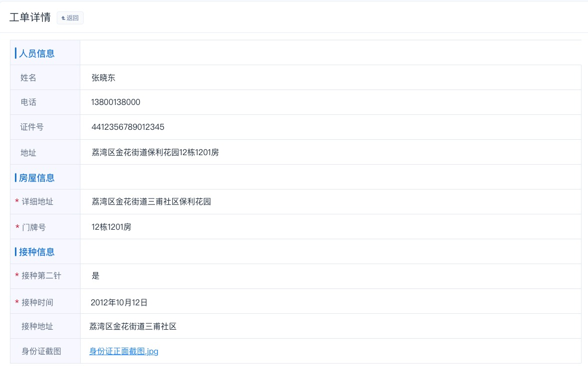This screenshot has height=371, width=588.
Task: Click the 姓名 field label
Action: [x=28, y=78]
